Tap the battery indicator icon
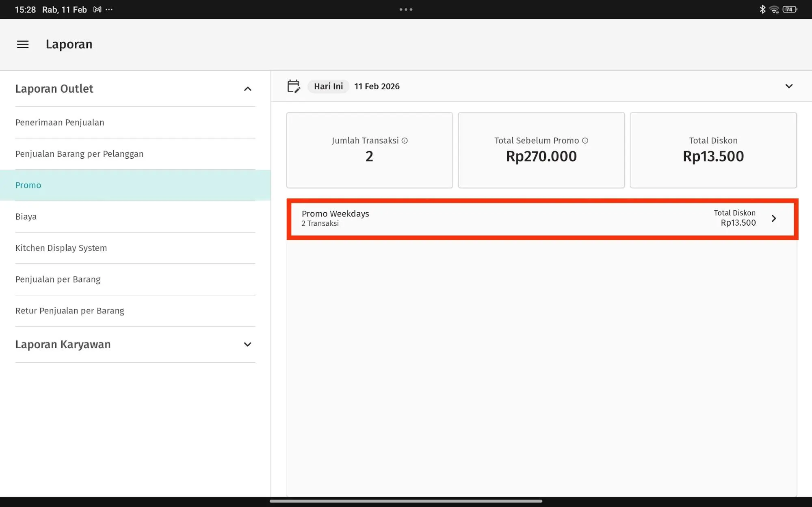 790,9
